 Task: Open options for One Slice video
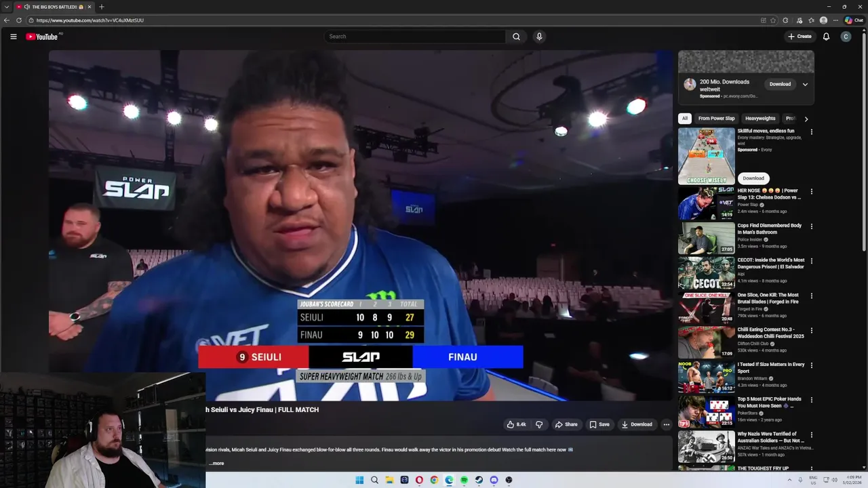[x=811, y=296]
